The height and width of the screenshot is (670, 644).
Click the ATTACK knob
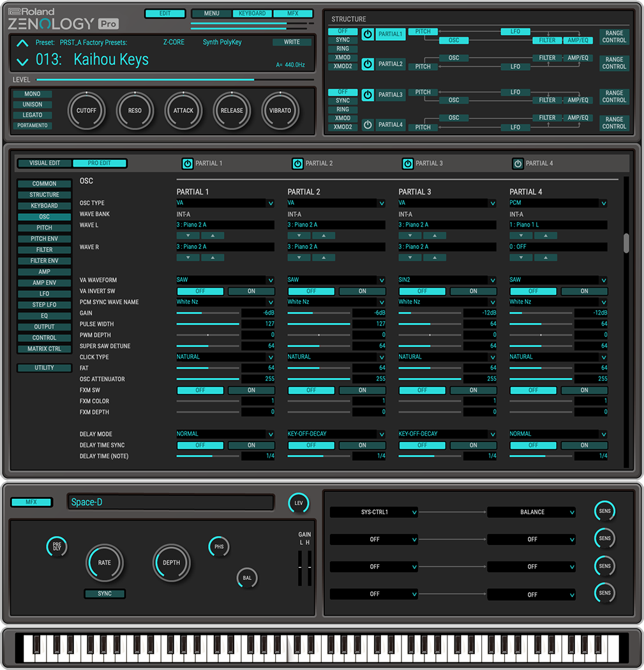click(x=183, y=110)
